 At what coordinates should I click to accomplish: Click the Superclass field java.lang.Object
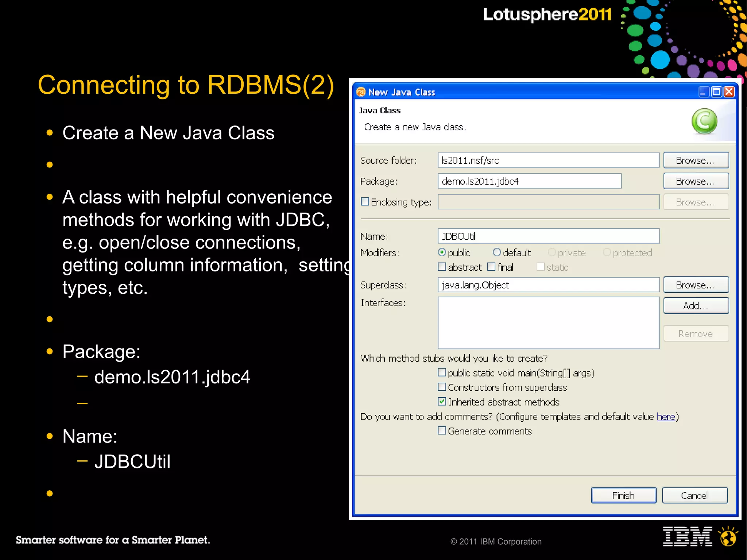549,285
